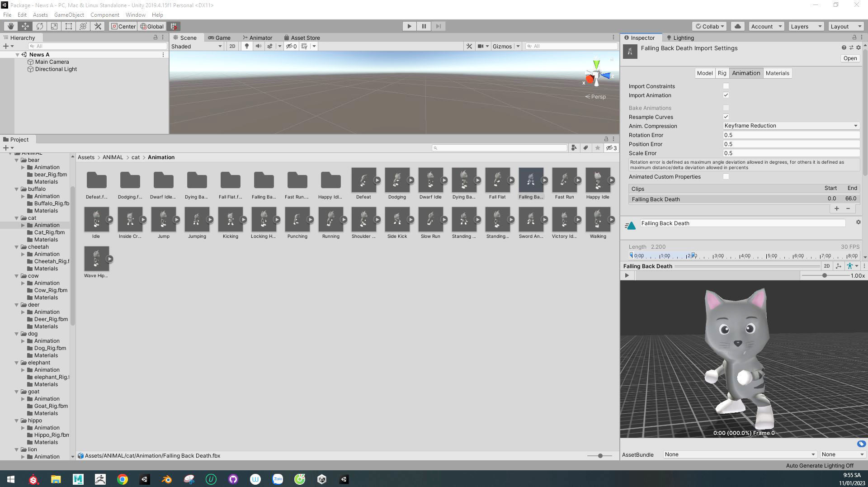Image resolution: width=868 pixels, height=487 pixels.
Task: Toggle scene grid visibility
Action: click(x=304, y=46)
